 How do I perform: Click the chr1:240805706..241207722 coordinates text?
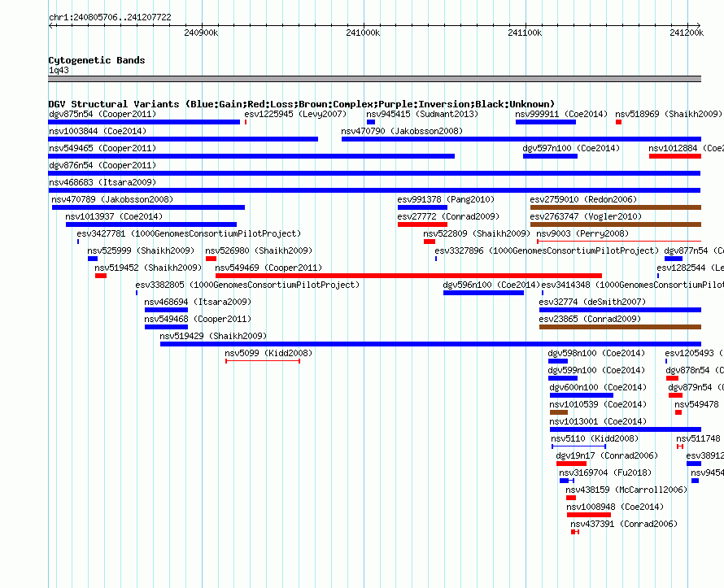110,17
